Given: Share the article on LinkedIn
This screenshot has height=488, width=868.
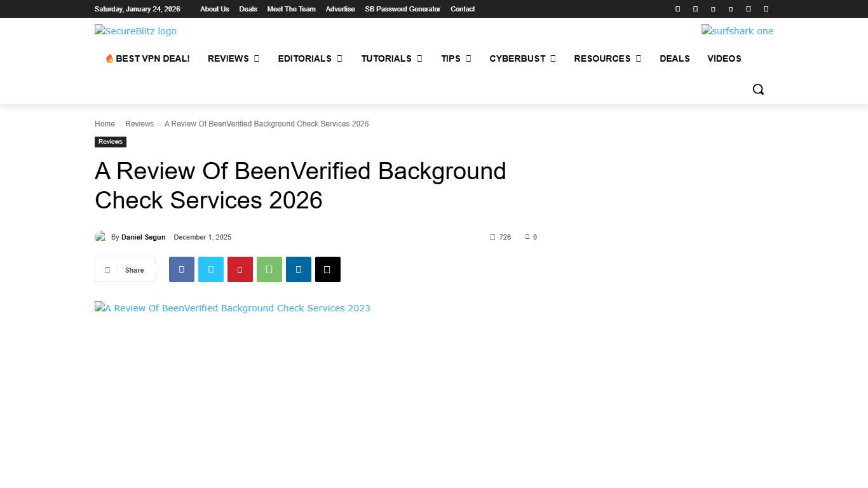Looking at the screenshot, I should (298, 269).
